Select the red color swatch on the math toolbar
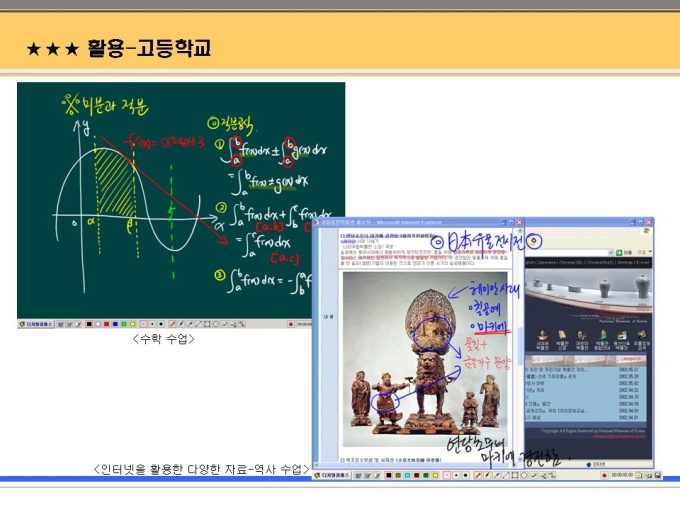This screenshot has width=680, height=510. 107,324
